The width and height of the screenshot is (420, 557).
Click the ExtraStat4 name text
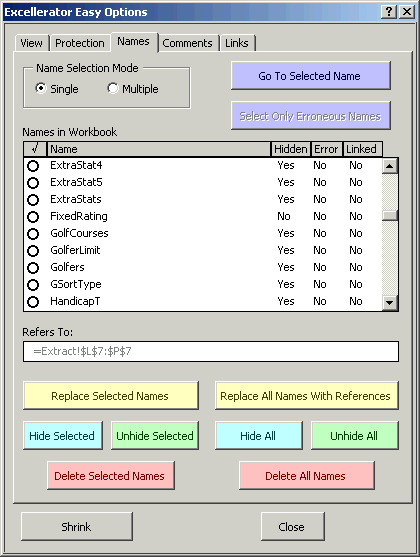pos(76,166)
